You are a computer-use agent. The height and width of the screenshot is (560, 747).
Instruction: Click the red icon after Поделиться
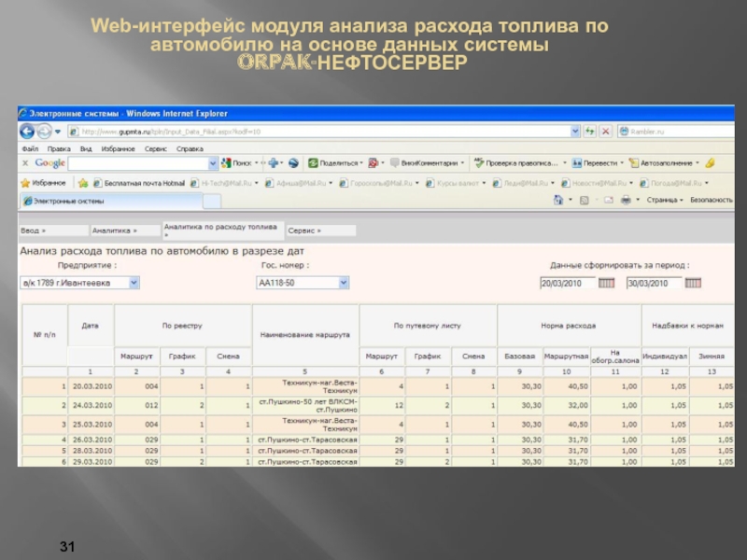coord(373,162)
